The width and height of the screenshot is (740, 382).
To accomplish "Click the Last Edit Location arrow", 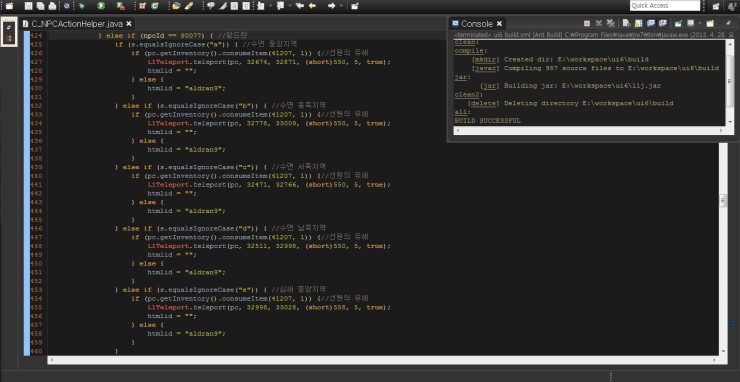I will coord(299,6).
